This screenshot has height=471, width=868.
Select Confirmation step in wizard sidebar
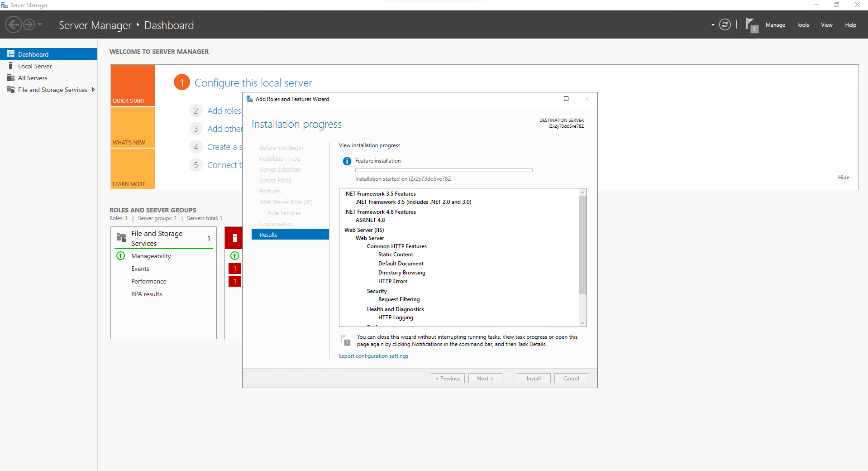pyautogui.click(x=276, y=224)
